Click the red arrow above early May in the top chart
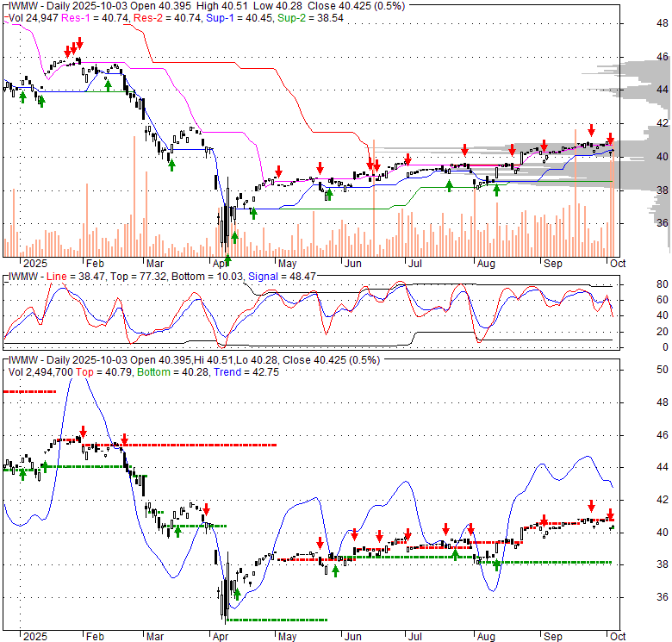Screen dimensions: 672x642 [279, 170]
